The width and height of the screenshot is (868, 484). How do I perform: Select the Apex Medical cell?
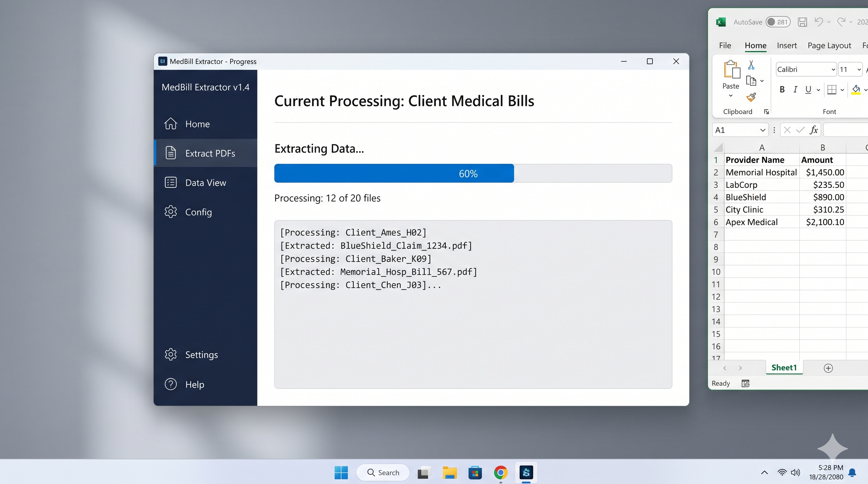tap(761, 222)
